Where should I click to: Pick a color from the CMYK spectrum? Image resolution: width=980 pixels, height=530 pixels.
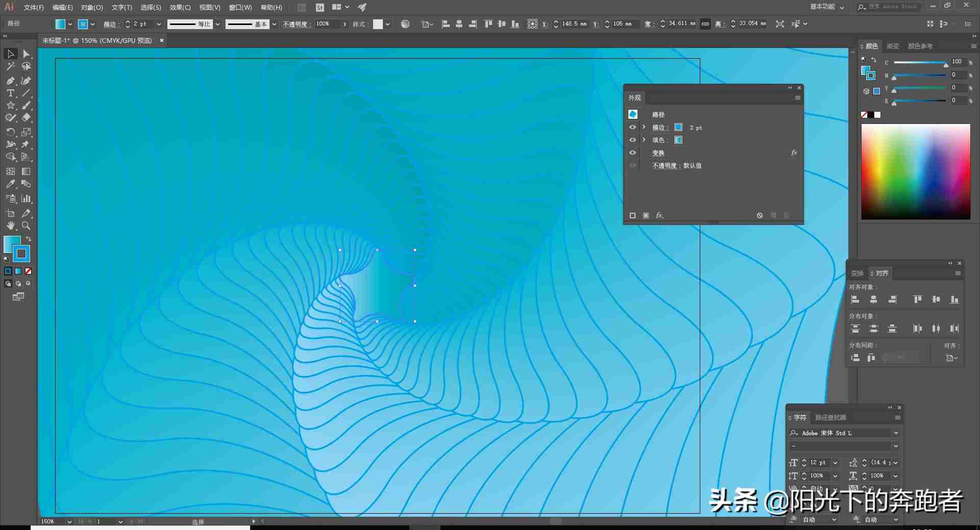(916, 171)
